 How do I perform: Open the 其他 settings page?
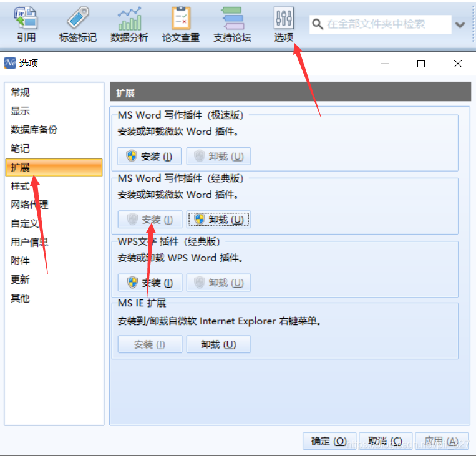[54, 298]
